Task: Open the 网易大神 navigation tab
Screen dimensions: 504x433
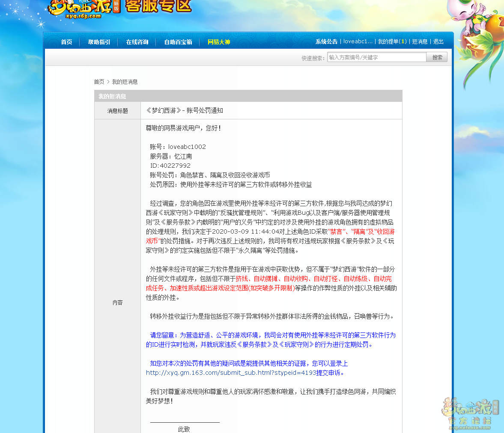Action: 219,42
